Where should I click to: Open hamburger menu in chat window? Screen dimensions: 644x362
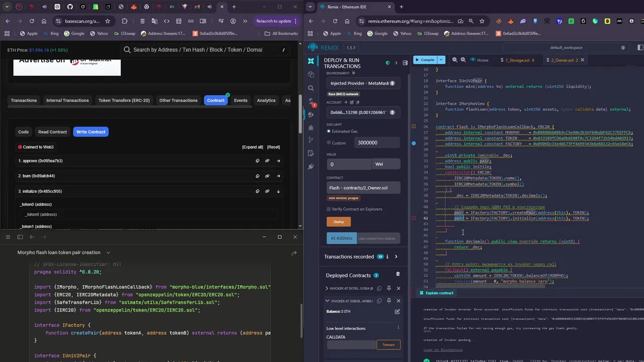click(8, 237)
